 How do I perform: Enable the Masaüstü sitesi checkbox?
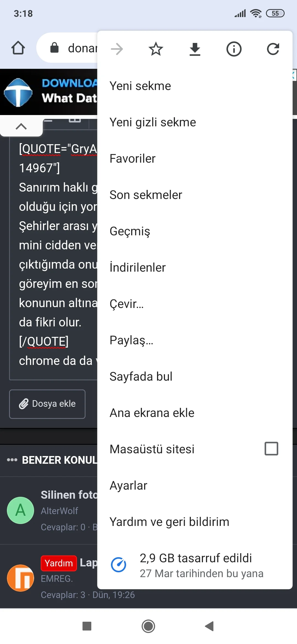click(271, 449)
